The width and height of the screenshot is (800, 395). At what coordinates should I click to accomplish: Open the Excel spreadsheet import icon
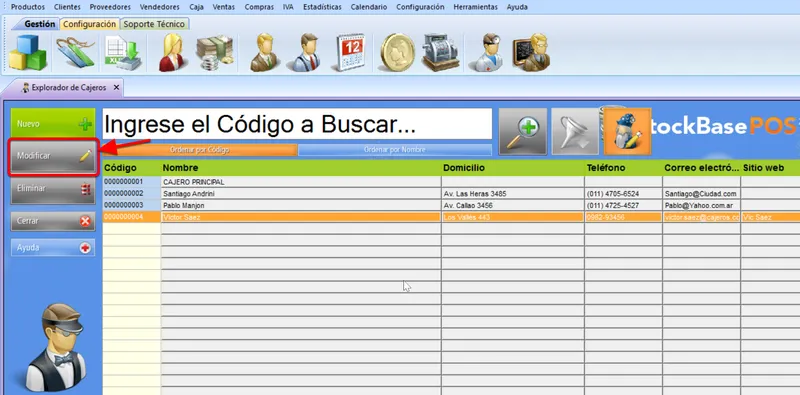(123, 53)
